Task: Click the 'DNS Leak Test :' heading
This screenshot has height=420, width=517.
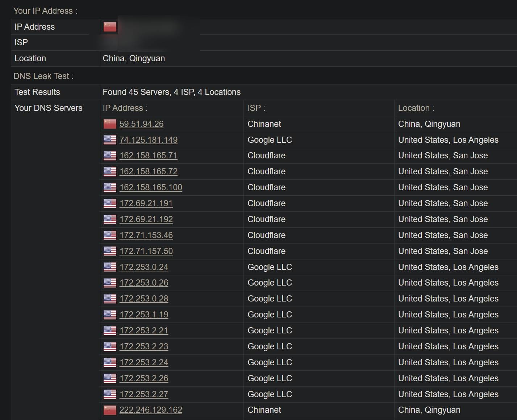Action: coord(43,76)
